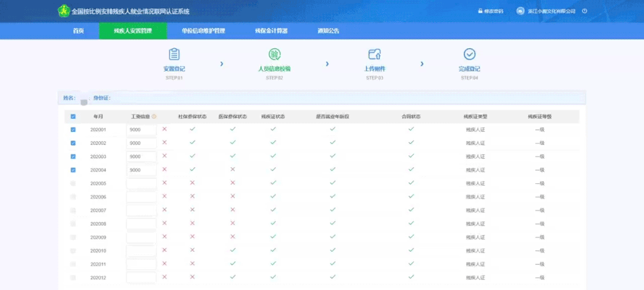Select the 安置登记 clipboard step icon
Image resolution: width=644 pixels, height=290 pixels.
174,54
